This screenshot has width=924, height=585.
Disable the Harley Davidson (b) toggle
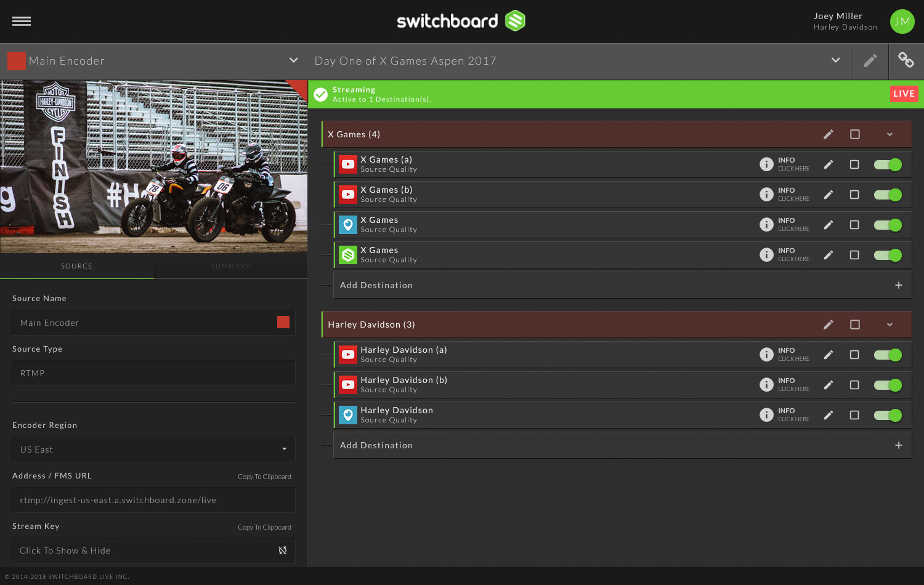888,385
